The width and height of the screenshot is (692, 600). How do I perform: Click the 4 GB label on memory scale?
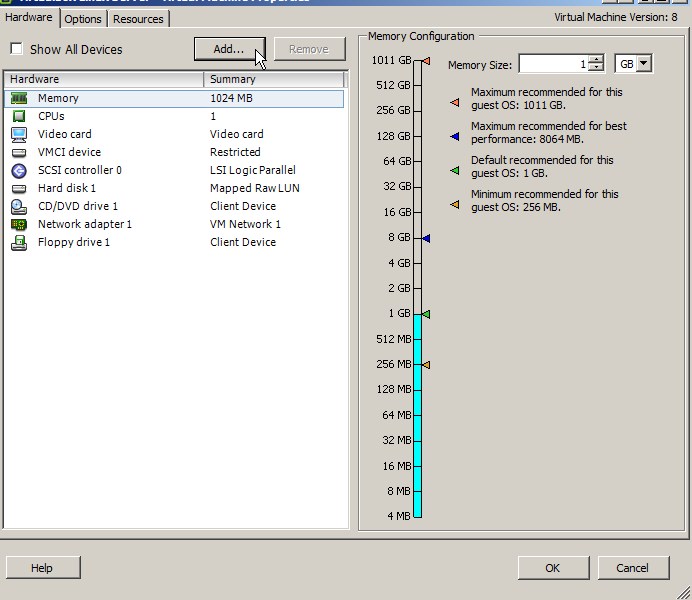pyautogui.click(x=399, y=263)
